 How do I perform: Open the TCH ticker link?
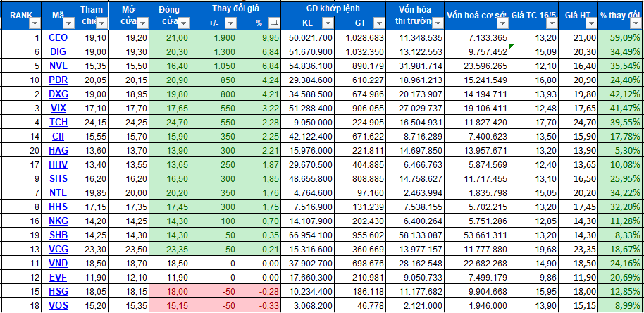(x=58, y=123)
